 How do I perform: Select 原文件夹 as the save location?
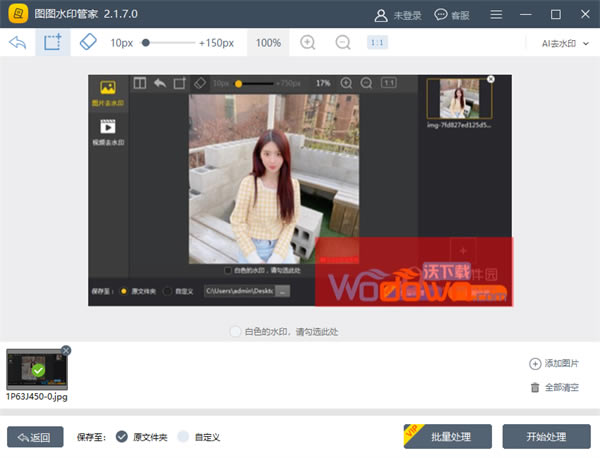click(x=122, y=436)
